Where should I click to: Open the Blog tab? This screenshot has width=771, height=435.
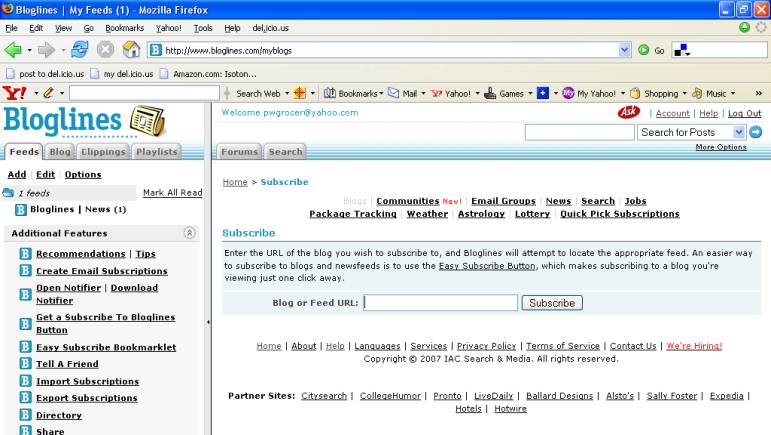60,152
